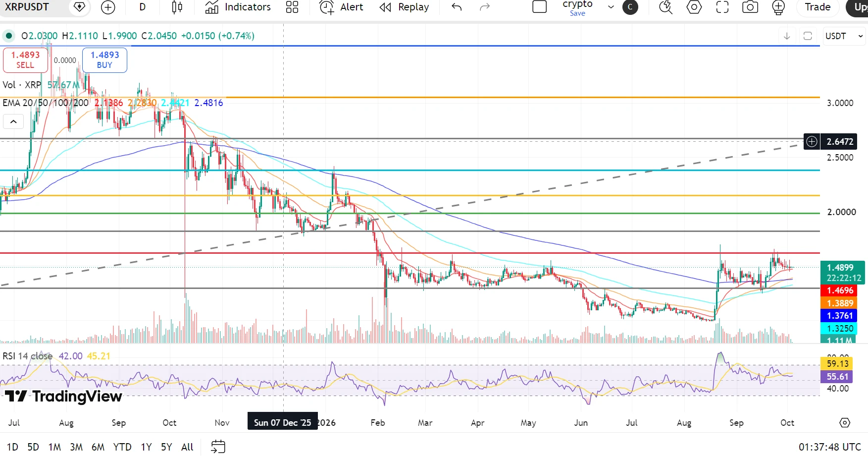Click the square pane icon beside USDT

tap(808, 36)
